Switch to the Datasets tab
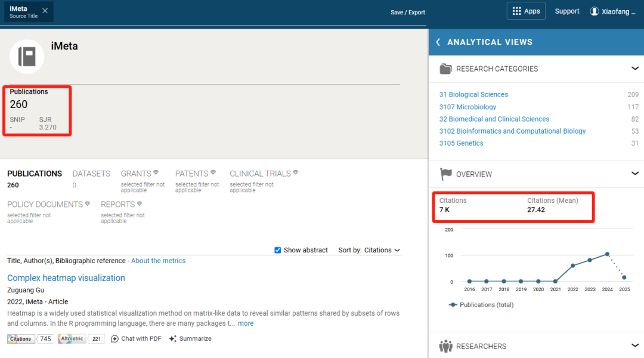This screenshot has height=358, width=644. 91,174
